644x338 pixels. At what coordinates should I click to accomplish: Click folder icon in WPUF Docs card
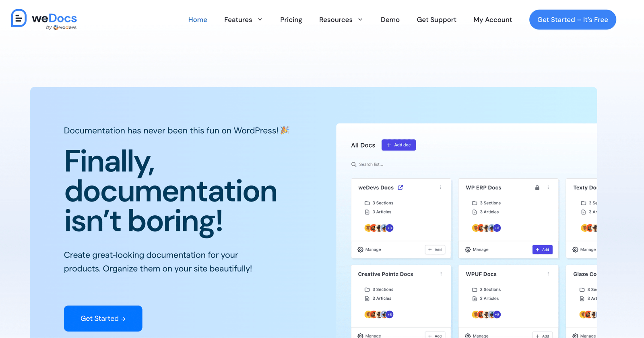point(475,290)
